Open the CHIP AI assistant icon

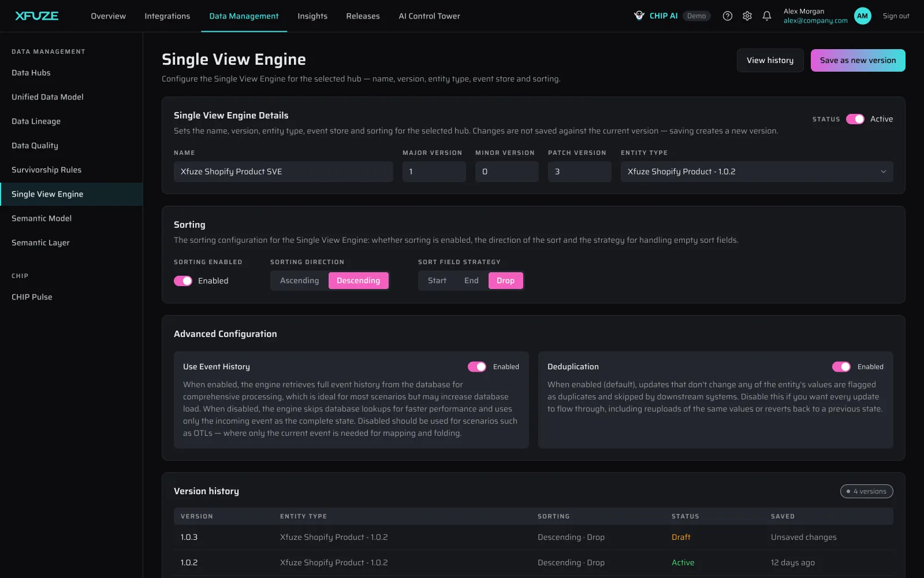coord(639,16)
